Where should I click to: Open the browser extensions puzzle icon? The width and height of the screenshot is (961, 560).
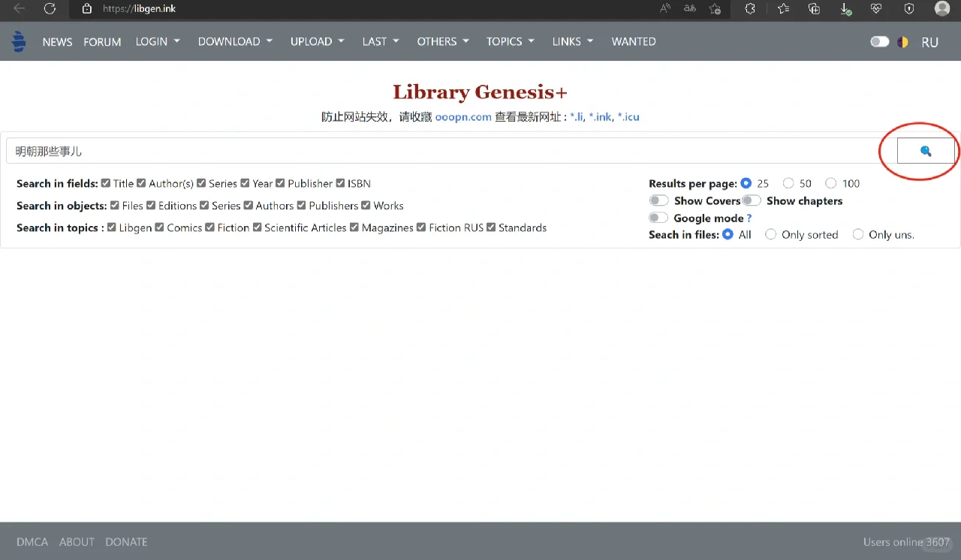click(749, 9)
